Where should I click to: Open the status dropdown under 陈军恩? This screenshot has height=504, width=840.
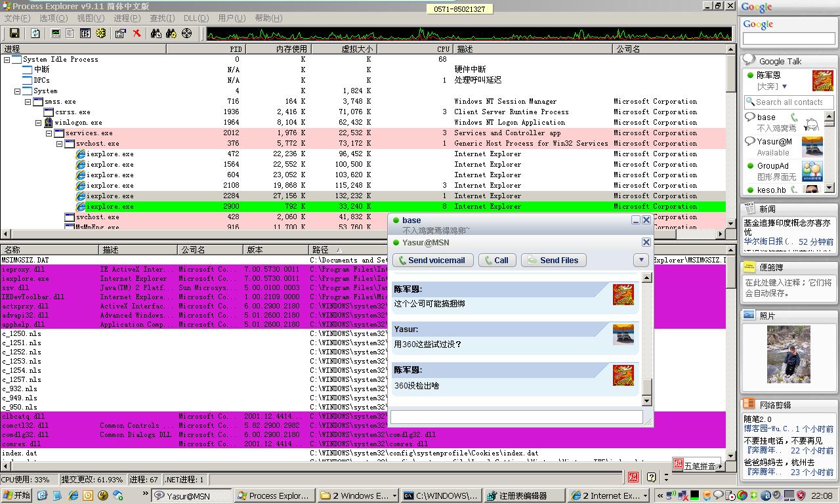click(x=784, y=87)
